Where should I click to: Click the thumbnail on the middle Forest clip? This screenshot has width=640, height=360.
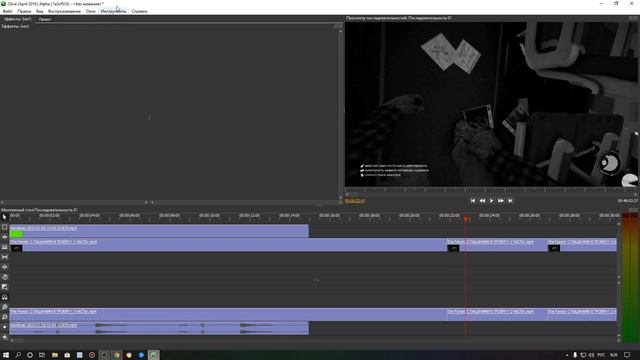(453, 248)
